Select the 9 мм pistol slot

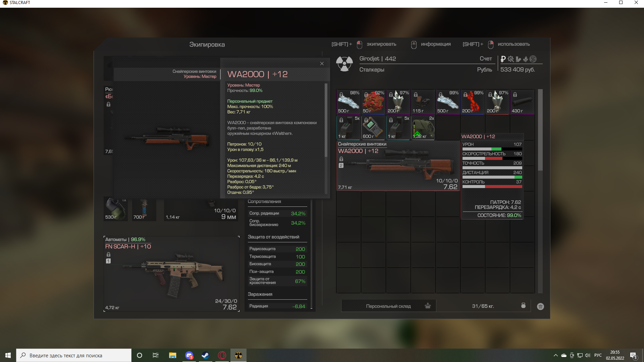click(x=201, y=209)
